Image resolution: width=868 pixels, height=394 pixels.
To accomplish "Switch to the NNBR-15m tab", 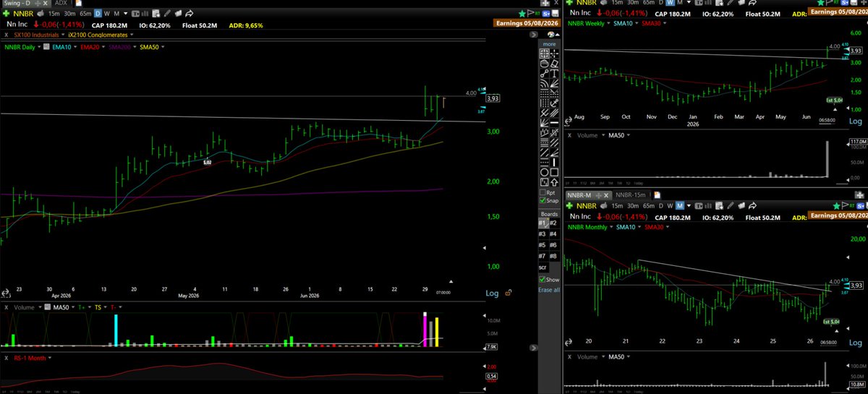I will (631, 195).
